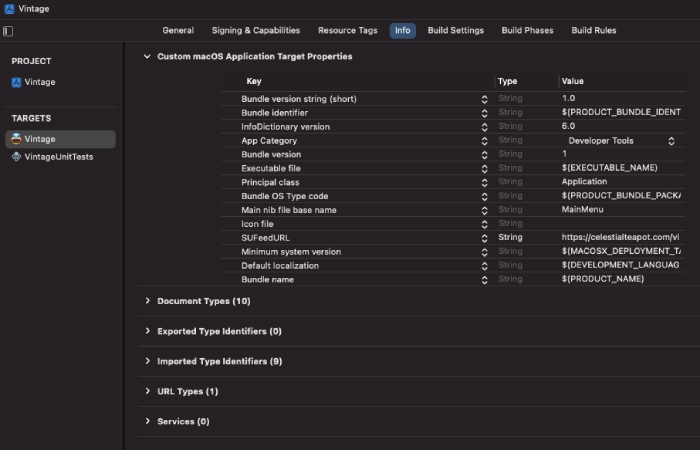Viewport: 700px width, 450px height.
Task: Toggle the sidebar panel icon
Action: point(8,31)
